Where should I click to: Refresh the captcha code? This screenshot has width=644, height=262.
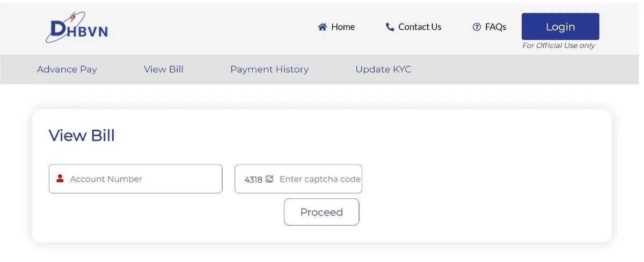point(269,179)
